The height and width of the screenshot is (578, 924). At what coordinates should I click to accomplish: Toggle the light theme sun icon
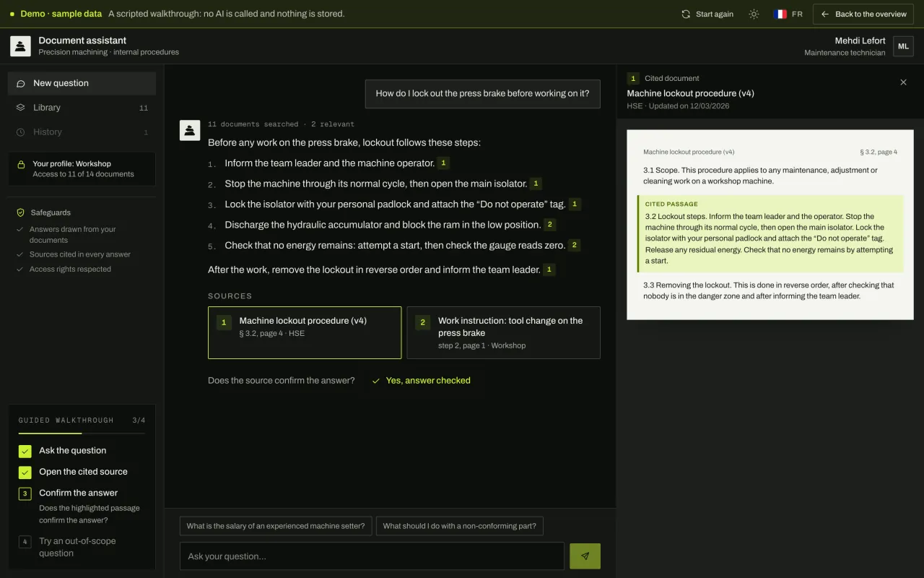pos(754,14)
